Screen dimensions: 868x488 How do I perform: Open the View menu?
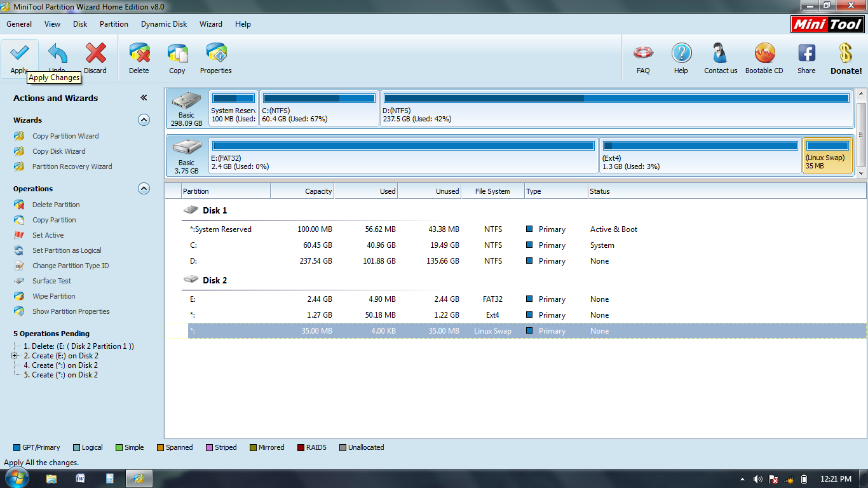pyautogui.click(x=53, y=24)
